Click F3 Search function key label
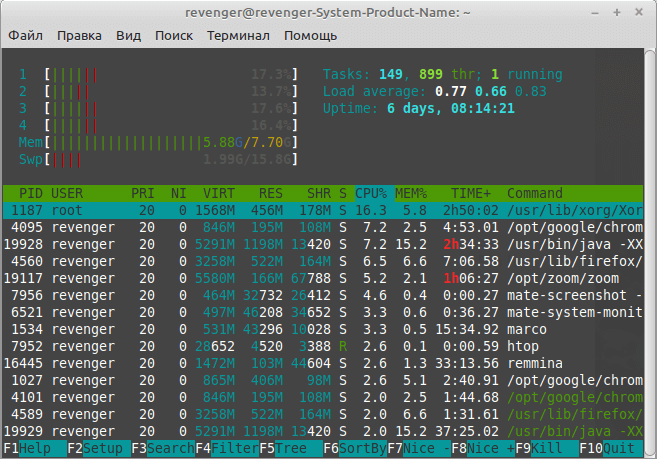 [163, 448]
